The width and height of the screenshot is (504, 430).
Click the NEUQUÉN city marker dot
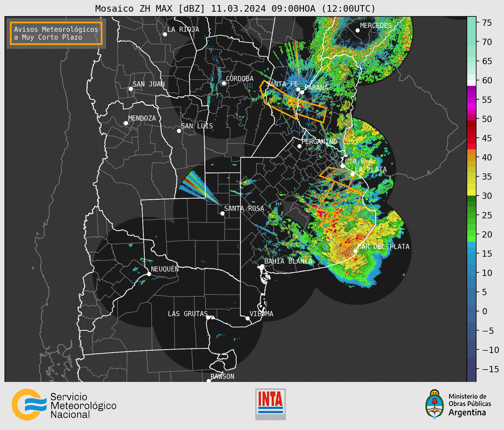click(x=149, y=274)
